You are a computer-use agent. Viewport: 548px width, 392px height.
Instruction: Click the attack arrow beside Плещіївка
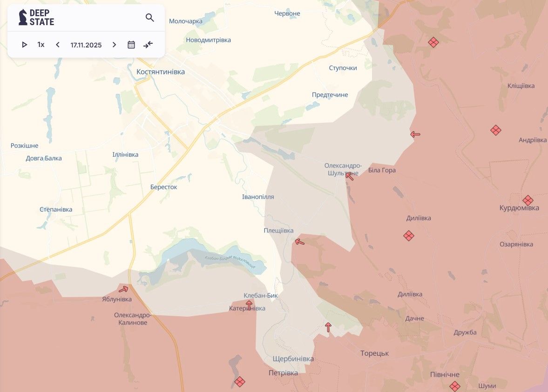[x=300, y=241]
